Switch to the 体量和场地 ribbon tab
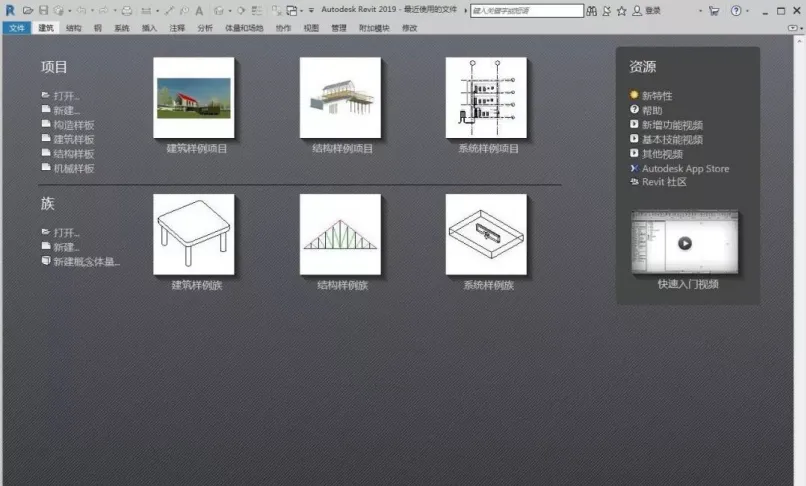806x486 pixels. tap(244, 28)
